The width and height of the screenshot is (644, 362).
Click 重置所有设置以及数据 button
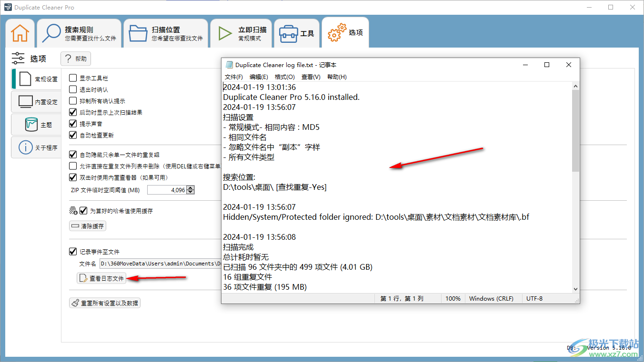point(105,303)
